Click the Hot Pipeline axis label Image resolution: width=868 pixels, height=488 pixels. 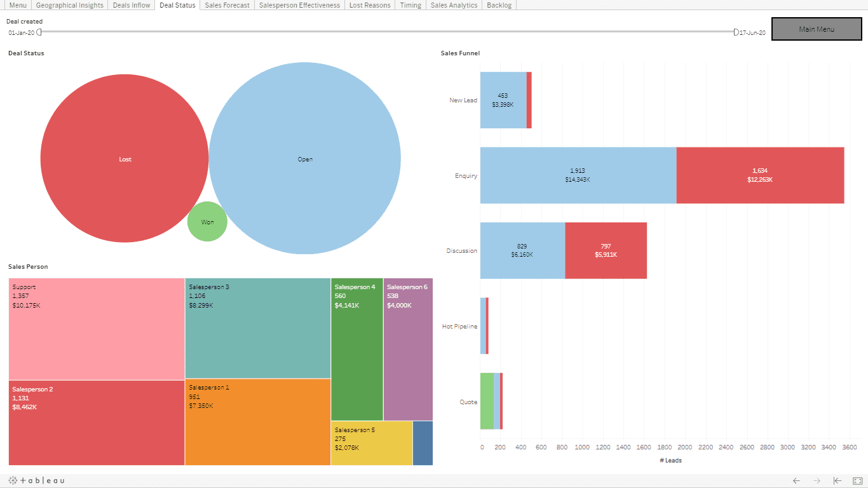(460, 327)
